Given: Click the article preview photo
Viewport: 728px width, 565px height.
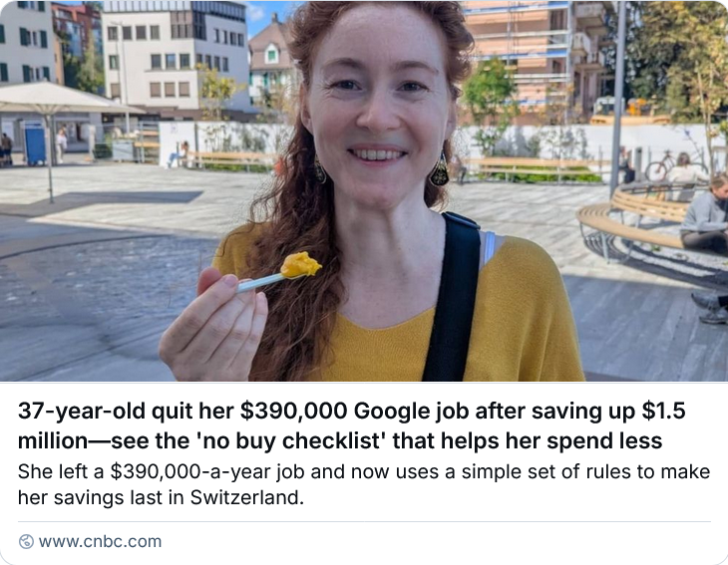Looking at the screenshot, I should (x=364, y=190).
